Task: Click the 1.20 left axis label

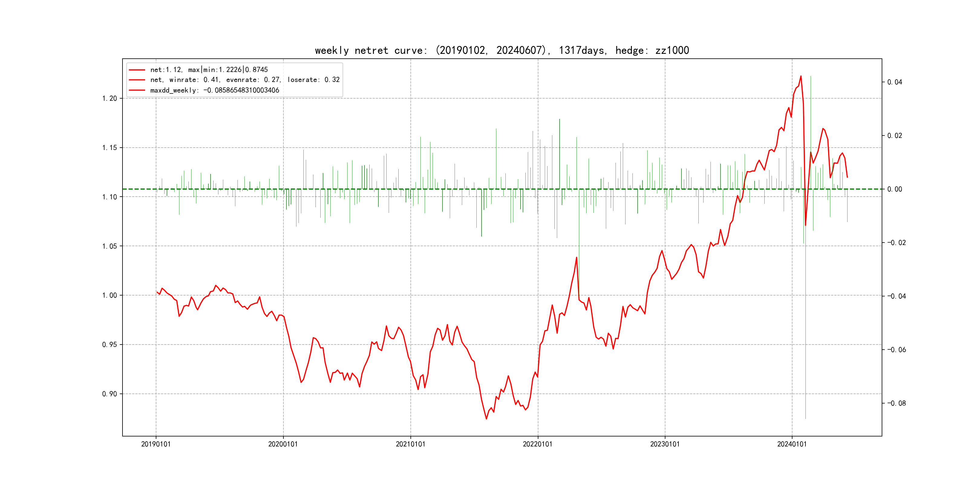Action: pos(109,99)
